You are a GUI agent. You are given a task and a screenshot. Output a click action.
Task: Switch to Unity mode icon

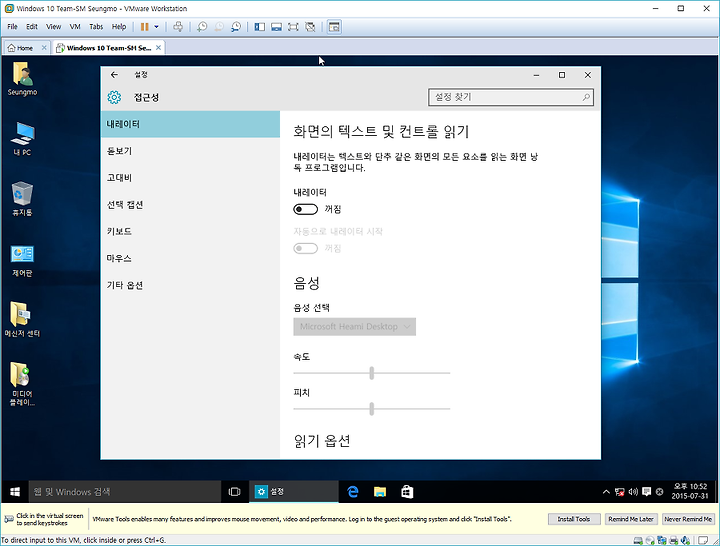coord(310,27)
